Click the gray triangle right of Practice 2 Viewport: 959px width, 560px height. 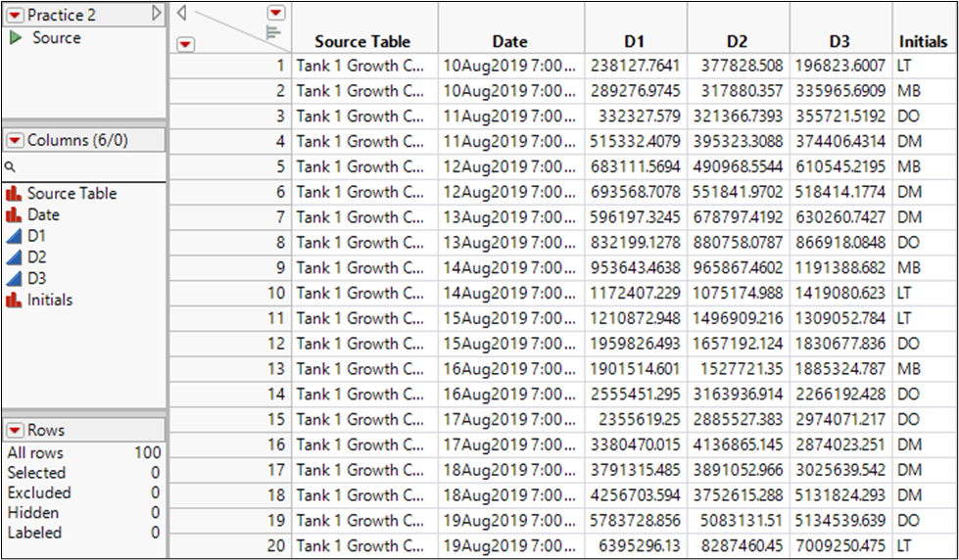click(156, 14)
